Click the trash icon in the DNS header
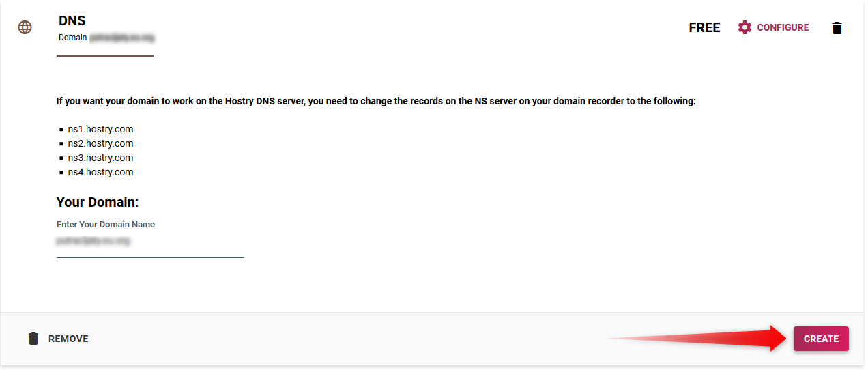The height and width of the screenshot is (370, 868). click(x=837, y=28)
